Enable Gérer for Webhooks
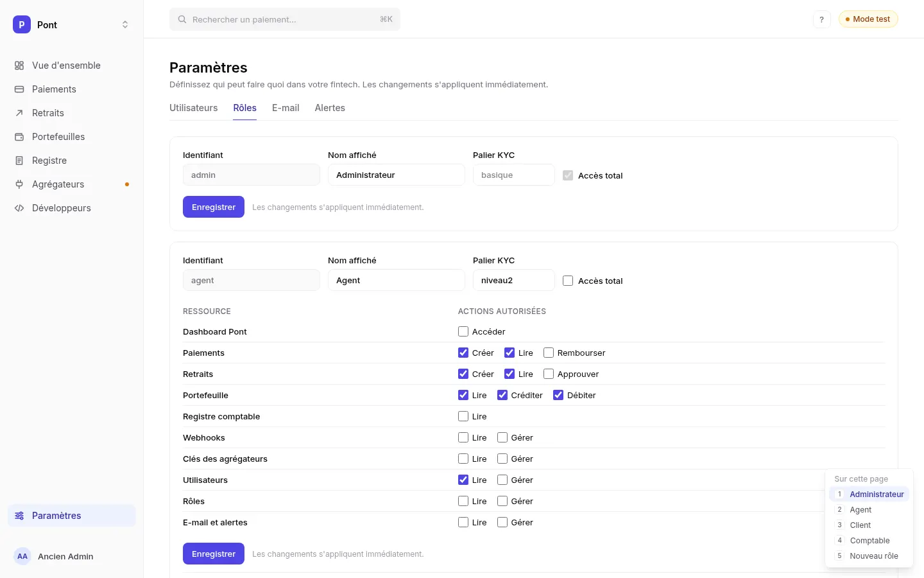The image size is (924, 578). pyautogui.click(x=502, y=437)
